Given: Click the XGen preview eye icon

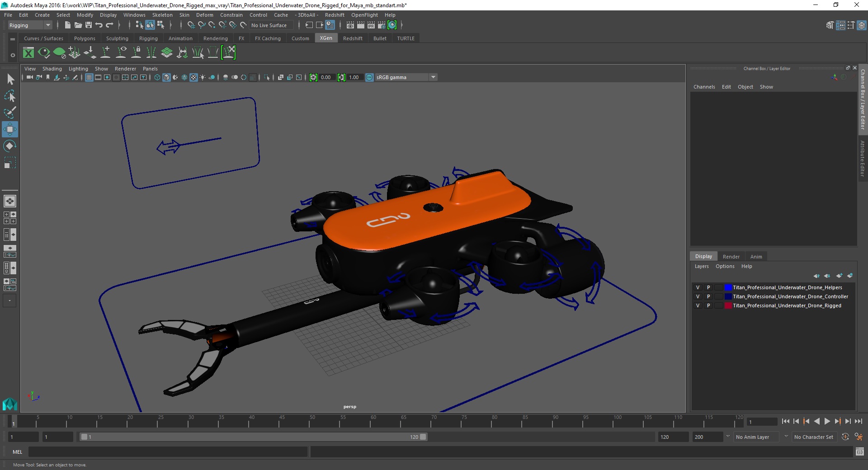Looking at the screenshot, I should click(44, 53).
